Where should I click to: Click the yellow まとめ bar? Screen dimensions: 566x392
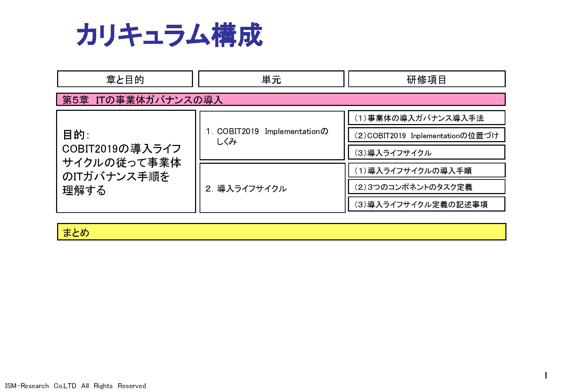(x=281, y=232)
